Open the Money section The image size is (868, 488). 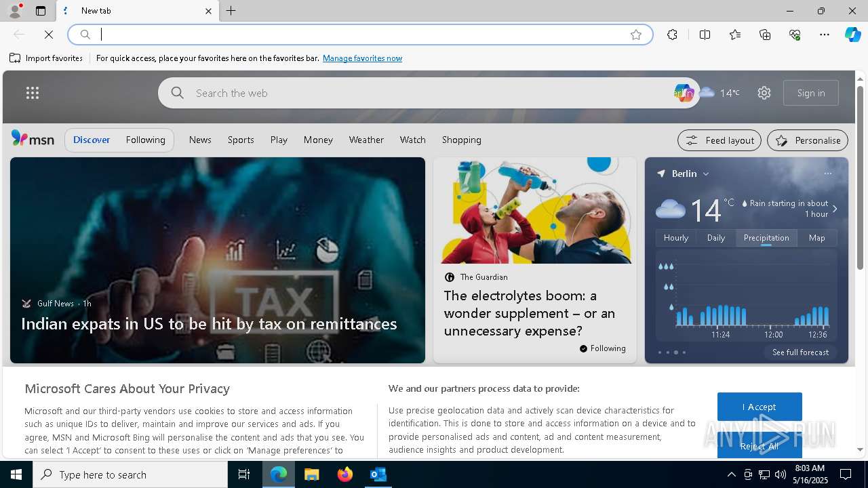pos(318,140)
